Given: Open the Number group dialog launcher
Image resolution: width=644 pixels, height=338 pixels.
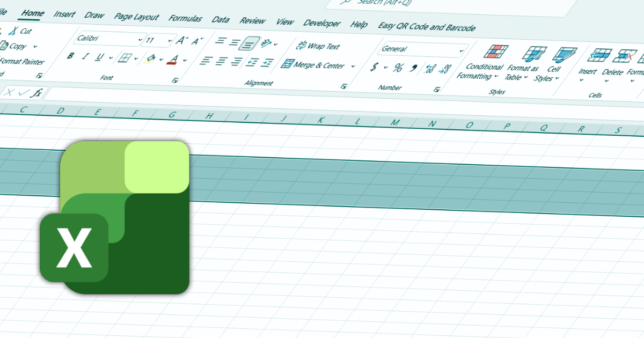Looking at the screenshot, I should [437, 90].
